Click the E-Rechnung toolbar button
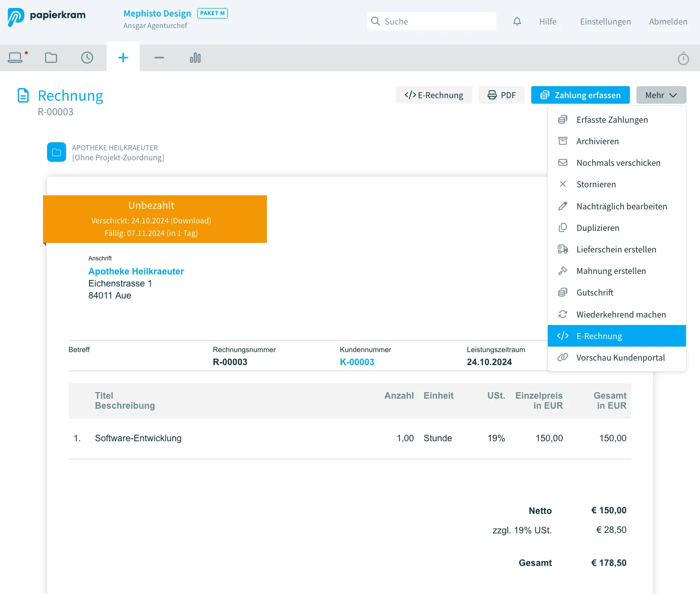The image size is (700, 594). 434,95
